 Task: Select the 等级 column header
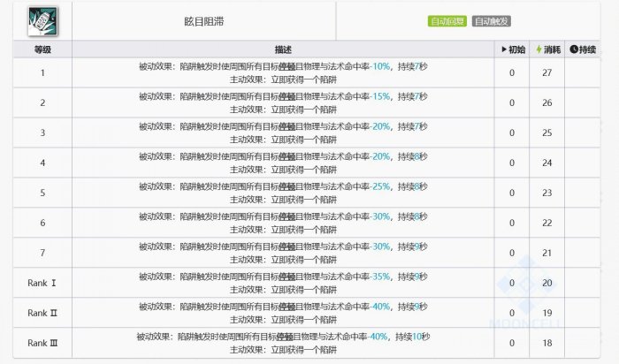coord(42,49)
